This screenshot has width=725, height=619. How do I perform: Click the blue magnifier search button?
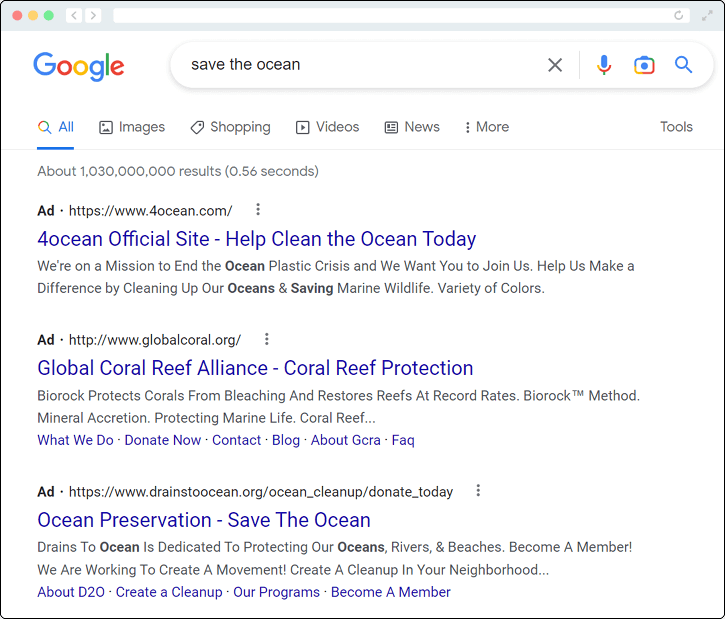(x=683, y=65)
